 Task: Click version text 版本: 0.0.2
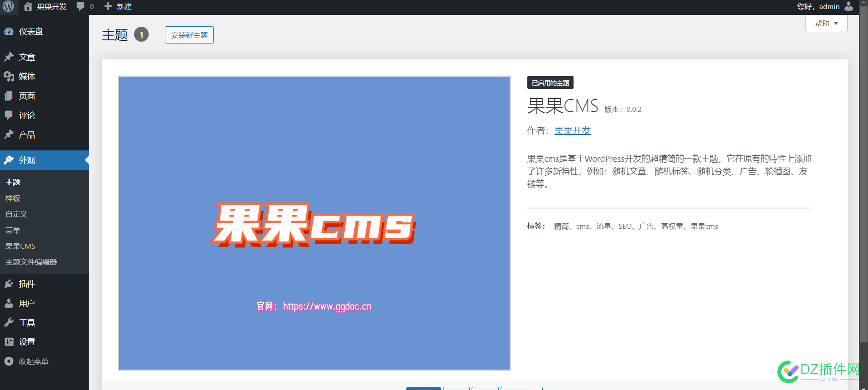[x=623, y=109]
